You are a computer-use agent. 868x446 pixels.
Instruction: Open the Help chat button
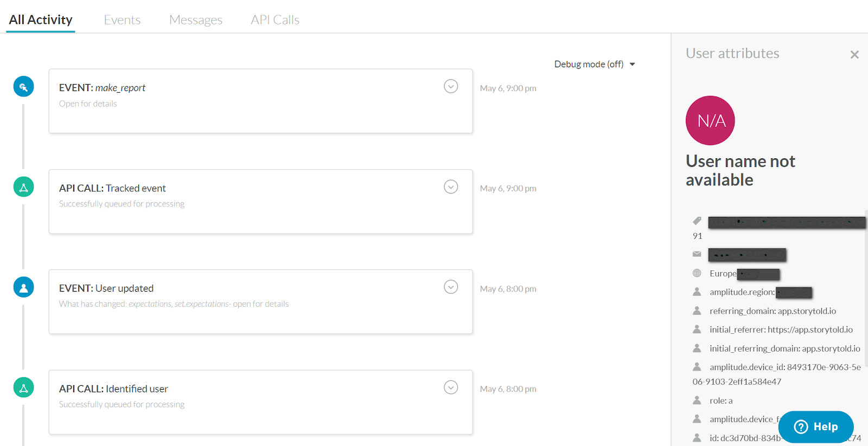click(815, 427)
